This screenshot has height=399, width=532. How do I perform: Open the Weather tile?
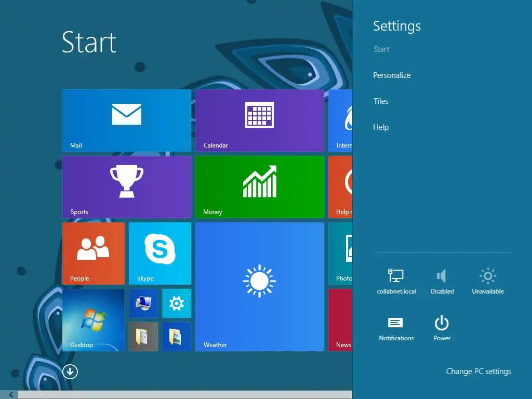(x=260, y=286)
